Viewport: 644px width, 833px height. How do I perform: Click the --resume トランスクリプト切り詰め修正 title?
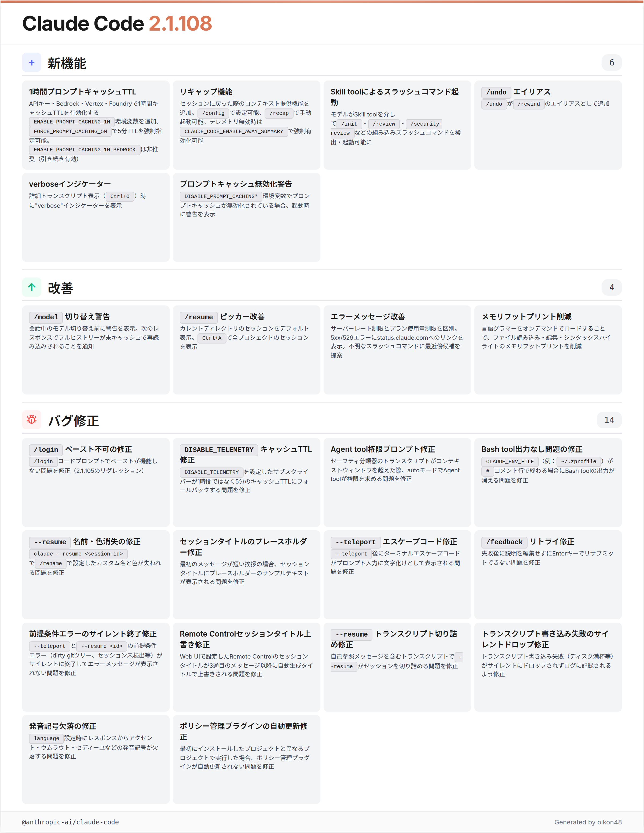pyautogui.click(x=394, y=640)
